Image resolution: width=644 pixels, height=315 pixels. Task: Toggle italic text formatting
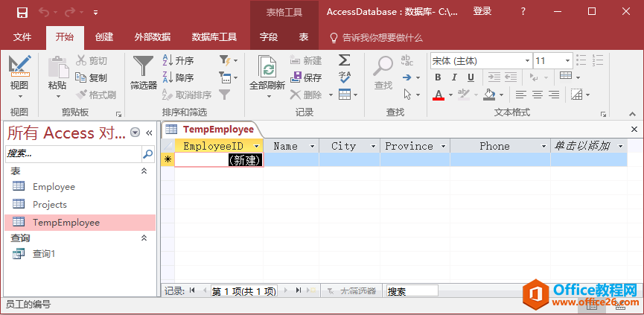coord(454,77)
